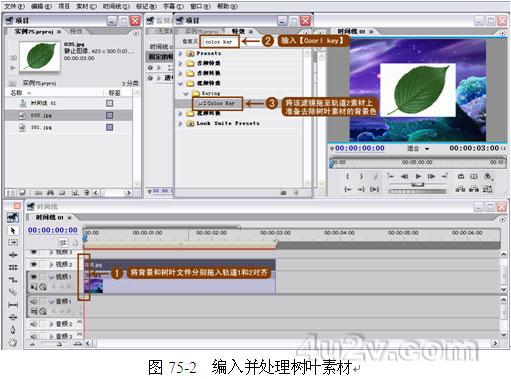
Task: Open the 文件 menu
Action: 14,6
